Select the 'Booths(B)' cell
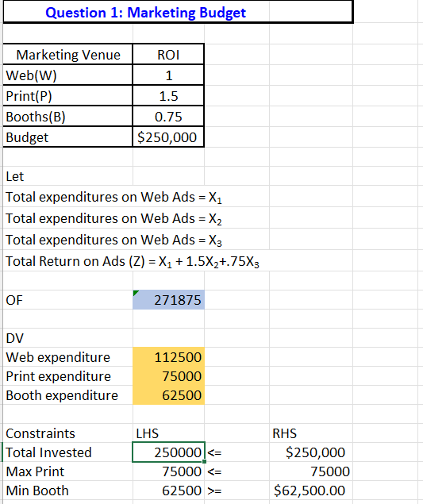 point(67,117)
